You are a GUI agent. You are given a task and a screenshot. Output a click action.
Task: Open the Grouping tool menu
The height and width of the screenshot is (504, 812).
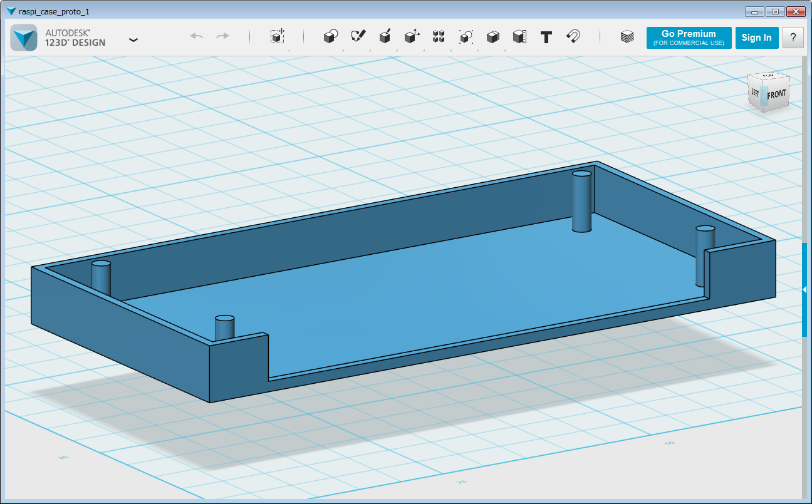tap(466, 37)
